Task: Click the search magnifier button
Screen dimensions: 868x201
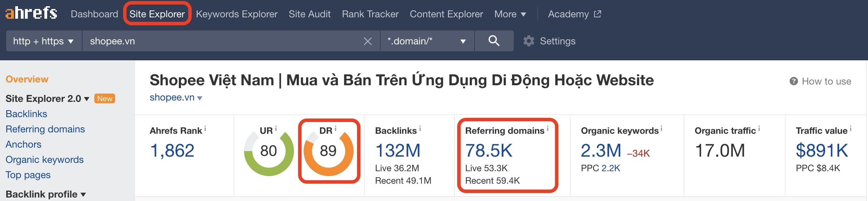Action: (x=494, y=41)
